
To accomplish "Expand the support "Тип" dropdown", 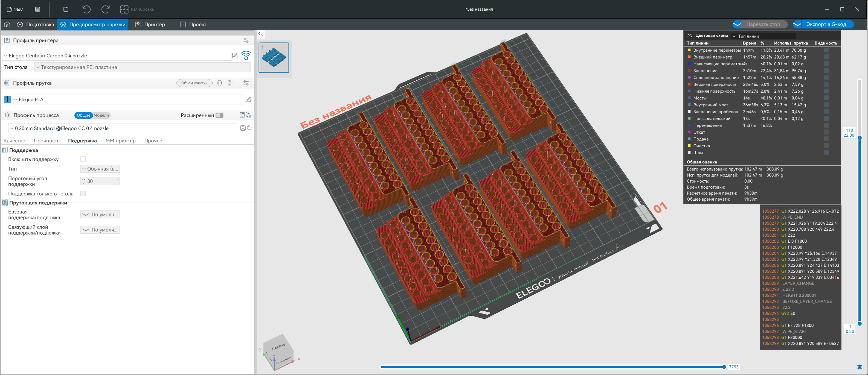I will pyautogui.click(x=100, y=169).
